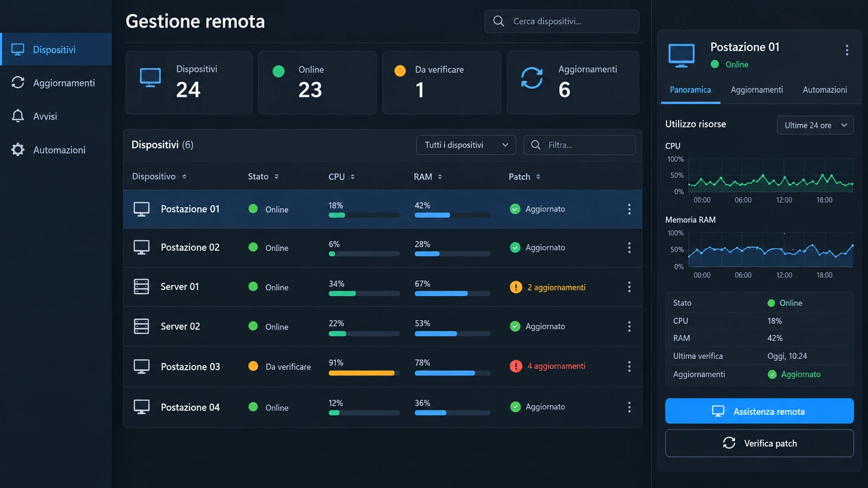
Task: Click the 4 aggiornamenti link for Postazione 03
Action: (556, 366)
